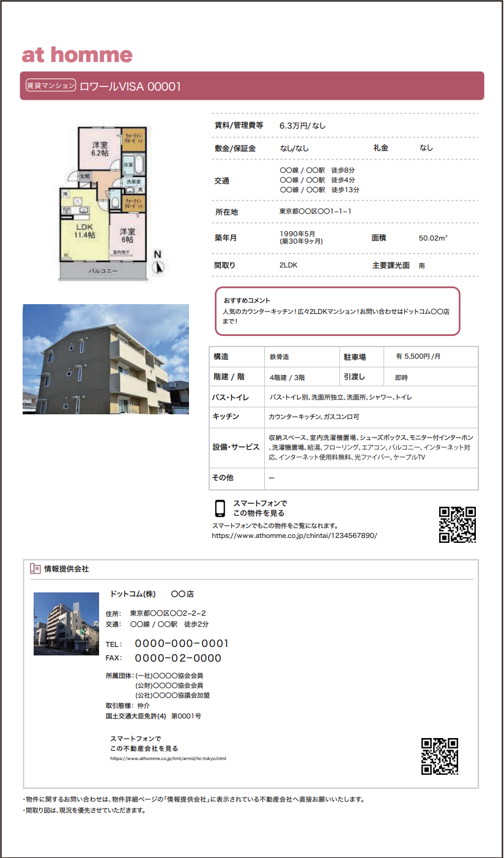The image size is (504, 858).
Task: Click the property QR code
Action: (458, 524)
